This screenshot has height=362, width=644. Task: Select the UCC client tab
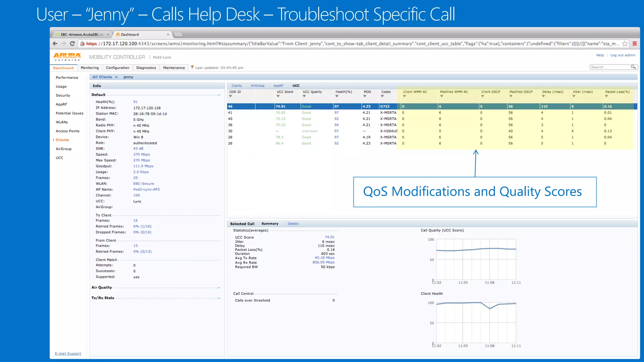pyautogui.click(x=296, y=85)
